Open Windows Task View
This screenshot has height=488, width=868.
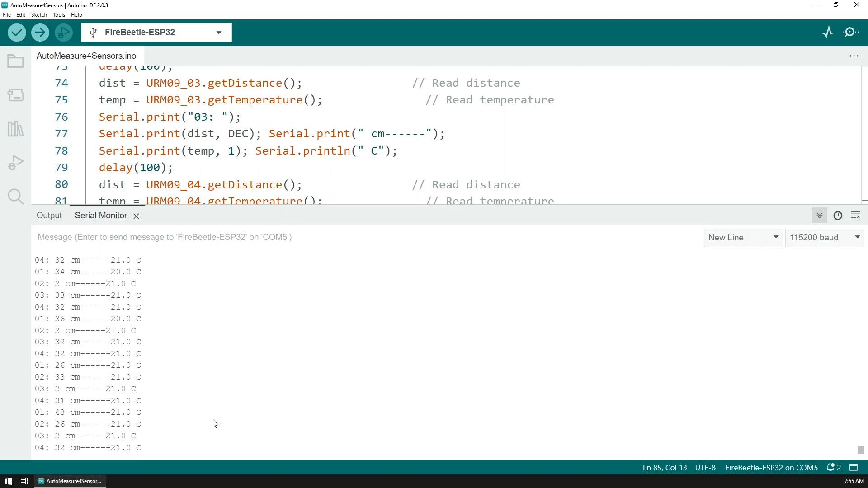[24, 481]
